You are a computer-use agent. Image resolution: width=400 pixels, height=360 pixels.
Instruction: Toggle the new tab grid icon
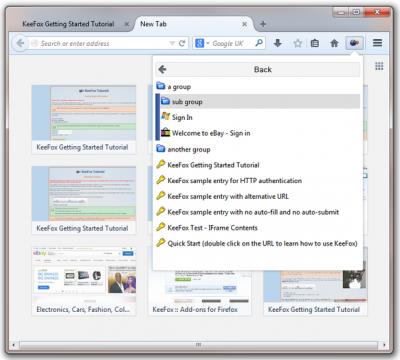pyautogui.click(x=379, y=66)
